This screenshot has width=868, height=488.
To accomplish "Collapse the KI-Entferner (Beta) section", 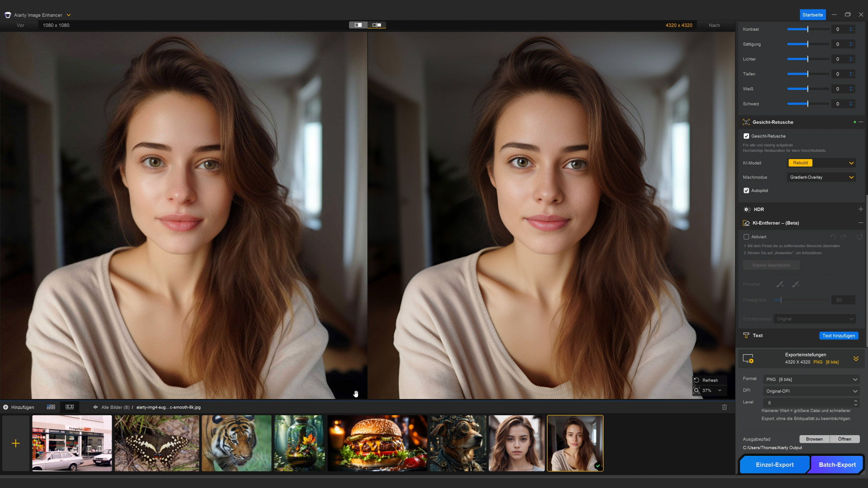I will [x=861, y=223].
